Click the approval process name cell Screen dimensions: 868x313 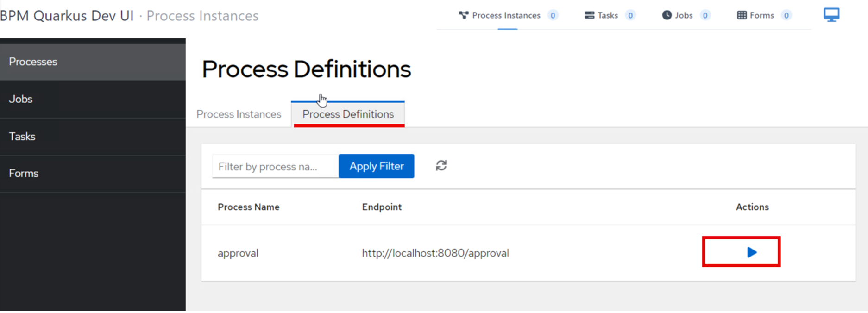[x=238, y=253]
